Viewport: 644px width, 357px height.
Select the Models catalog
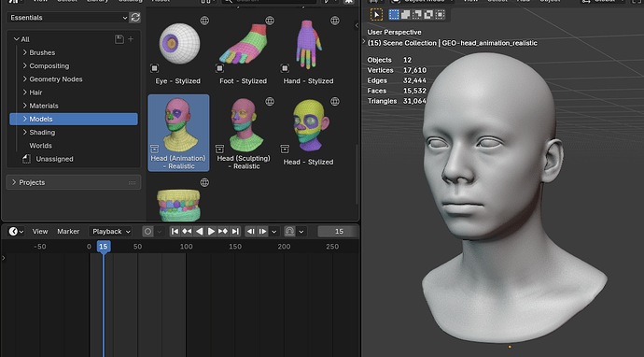pos(74,119)
